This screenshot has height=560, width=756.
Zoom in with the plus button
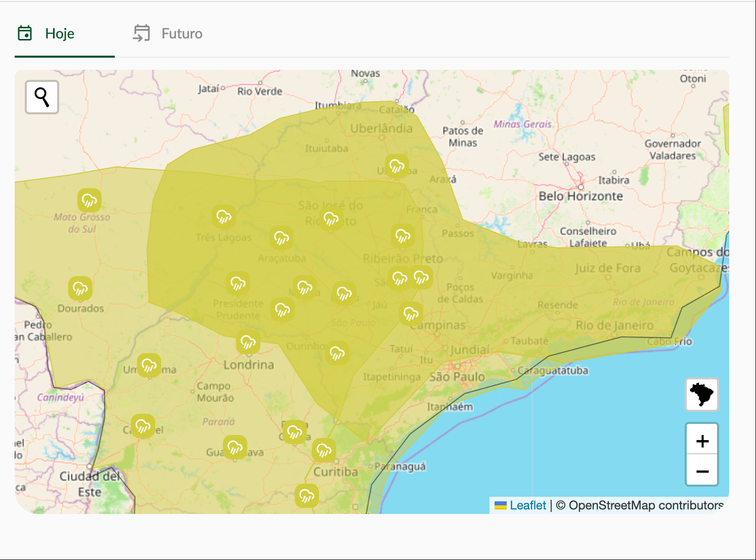(702, 440)
